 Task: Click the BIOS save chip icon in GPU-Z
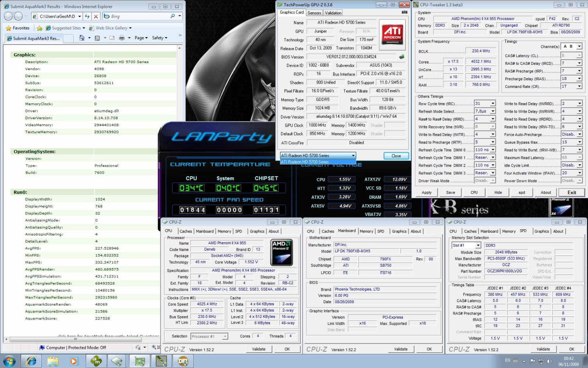tap(402, 57)
